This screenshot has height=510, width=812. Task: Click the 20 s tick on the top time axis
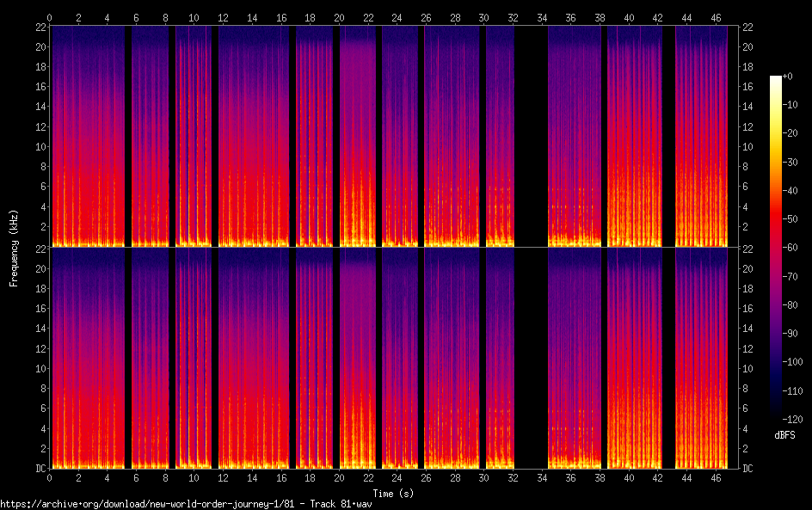pyautogui.click(x=339, y=17)
